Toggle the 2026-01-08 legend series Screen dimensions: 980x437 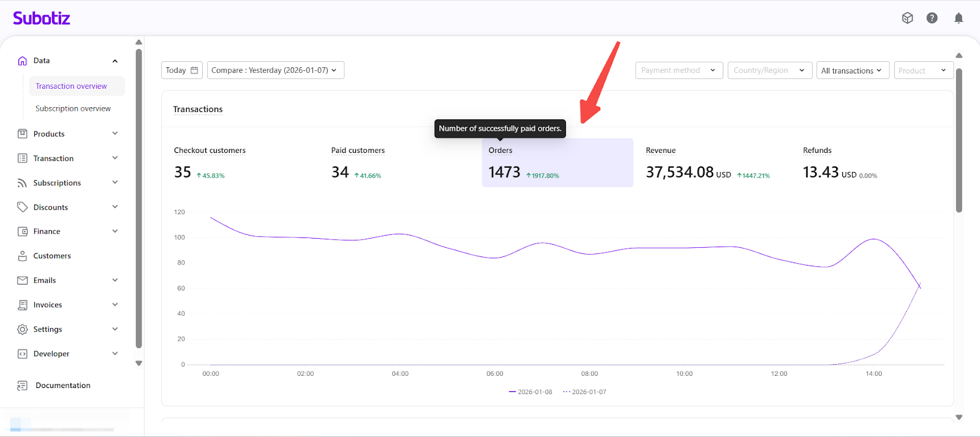pyautogui.click(x=530, y=392)
